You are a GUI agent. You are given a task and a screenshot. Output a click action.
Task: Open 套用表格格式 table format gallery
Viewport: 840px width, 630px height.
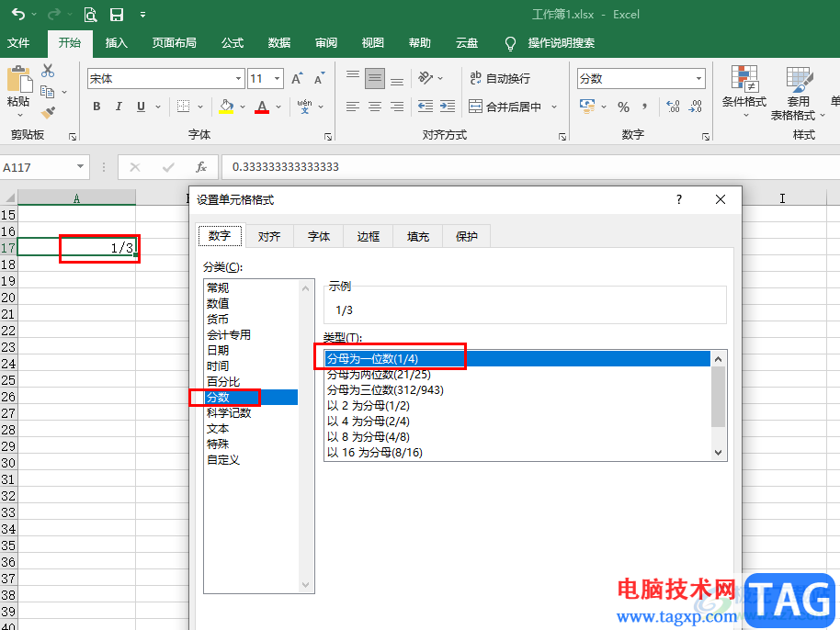[x=798, y=94]
